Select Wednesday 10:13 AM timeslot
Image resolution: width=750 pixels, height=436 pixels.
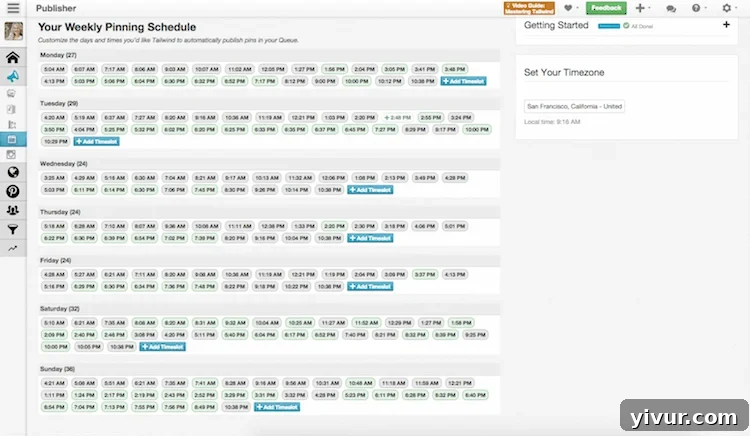tap(267, 178)
